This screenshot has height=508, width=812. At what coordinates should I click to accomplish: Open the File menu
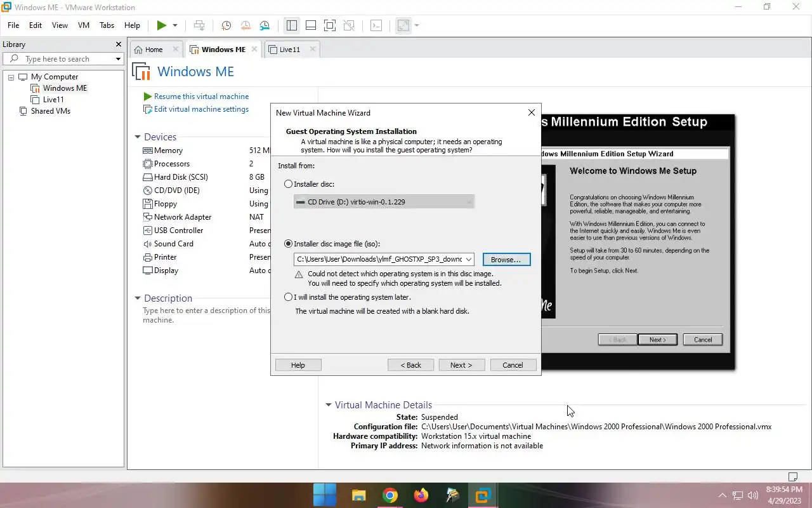[13, 25]
